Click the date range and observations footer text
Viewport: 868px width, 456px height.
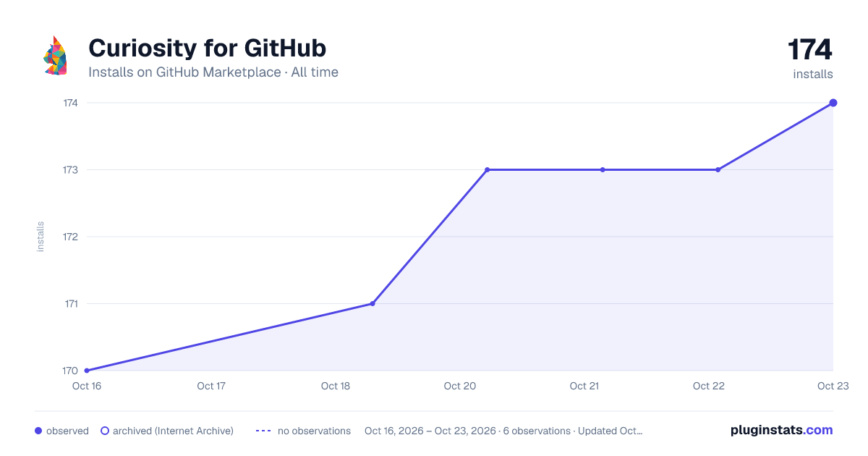click(503, 431)
